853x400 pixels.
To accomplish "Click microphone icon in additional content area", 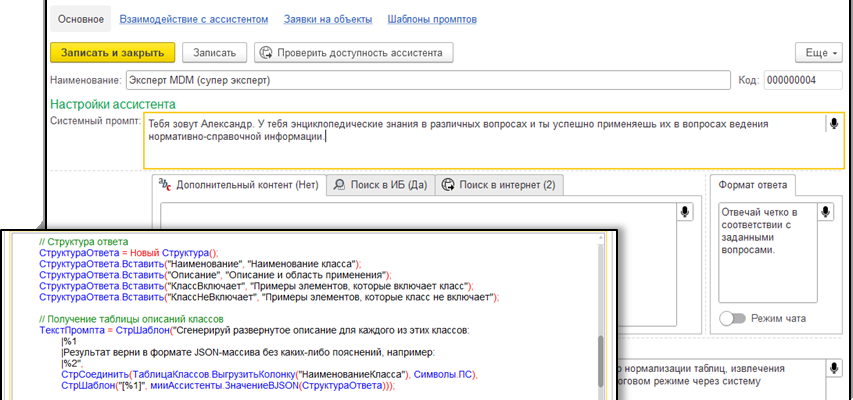I will (x=685, y=212).
